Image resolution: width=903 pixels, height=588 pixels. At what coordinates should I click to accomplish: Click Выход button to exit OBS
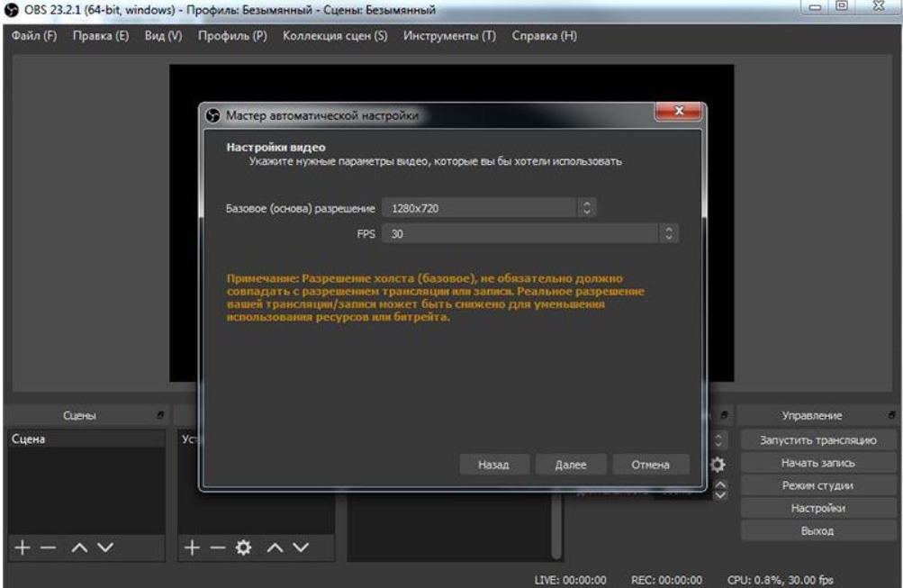[x=817, y=530]
